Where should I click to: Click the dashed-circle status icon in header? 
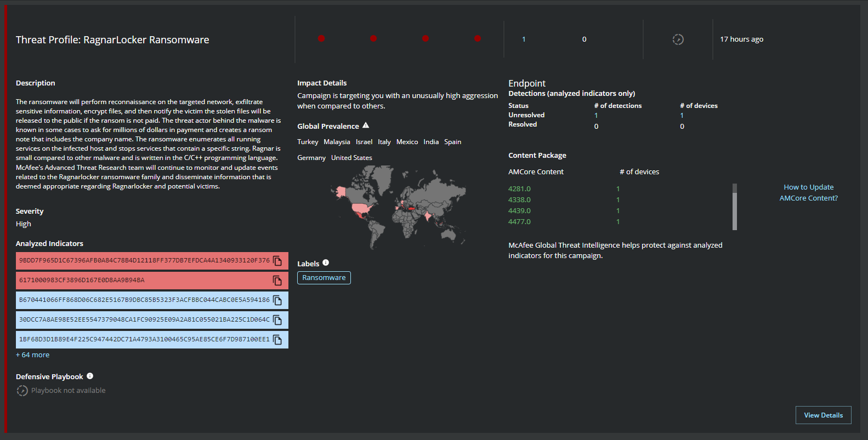pyautogui.click(x=678, y=39)
